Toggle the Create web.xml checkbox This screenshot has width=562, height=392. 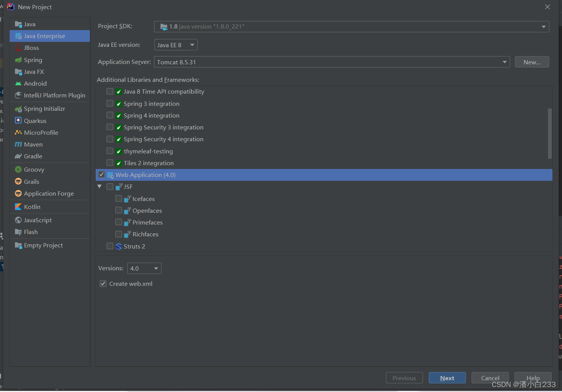point(103,284)
